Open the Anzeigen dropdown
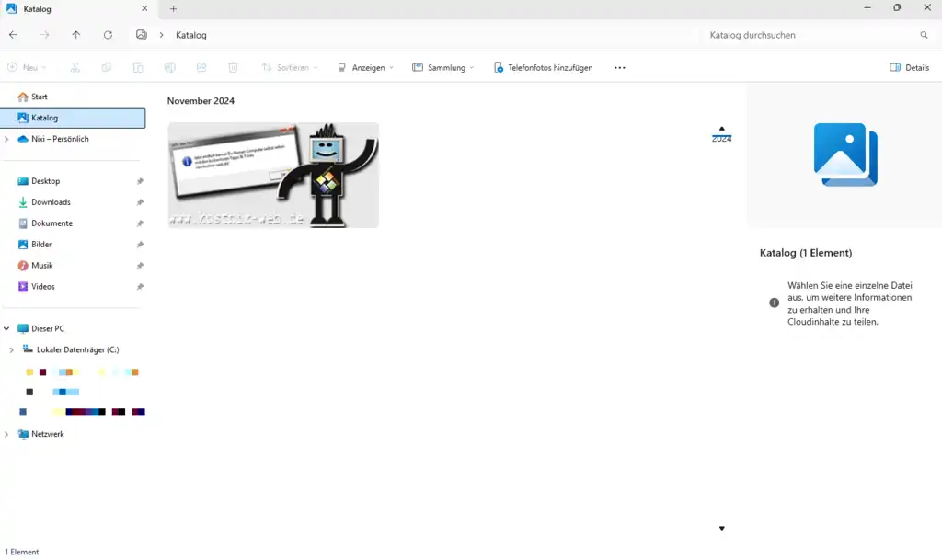The height and width of the screenshot is (560, 942). coord(365,67)
